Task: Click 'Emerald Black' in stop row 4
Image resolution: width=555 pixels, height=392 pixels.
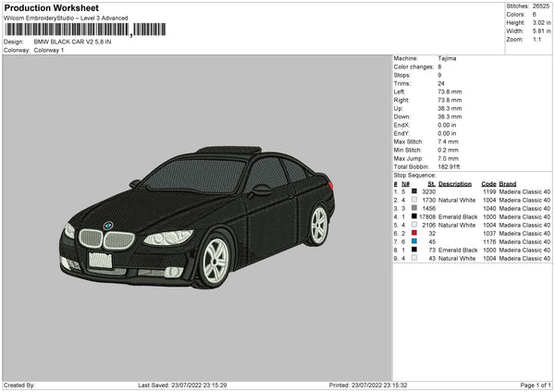Action: (458, 217)
